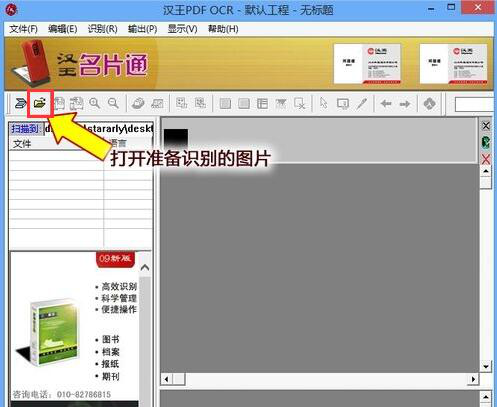Screen dimensions: 497x407
Task: Click the scan document toolbar icon
Action: (x=20, y=103)
